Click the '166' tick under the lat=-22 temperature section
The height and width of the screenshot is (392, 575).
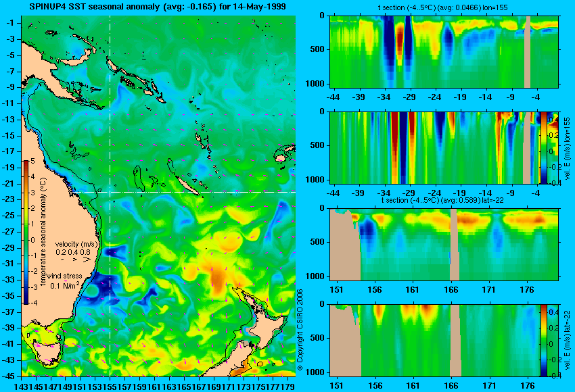pos(451,290)
